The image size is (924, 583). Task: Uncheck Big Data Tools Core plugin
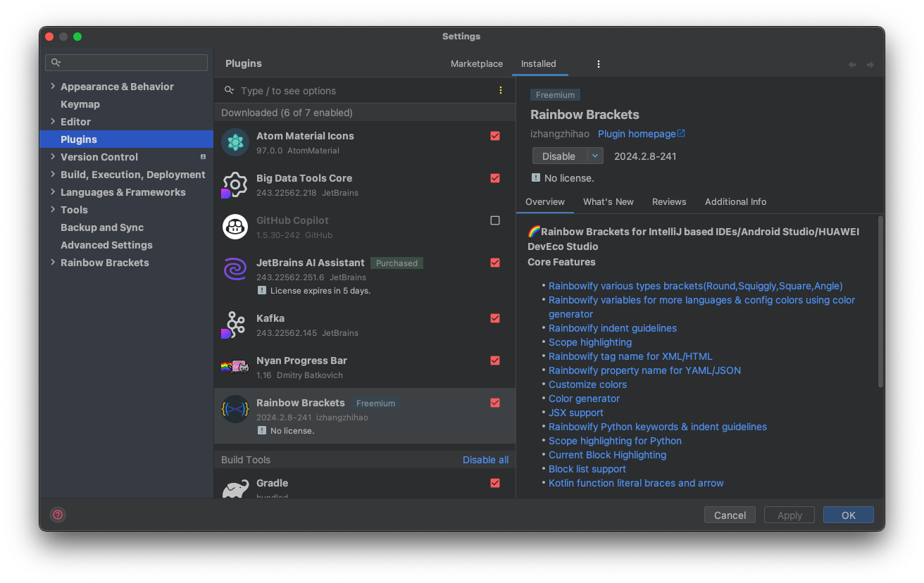tap(495, 178)
